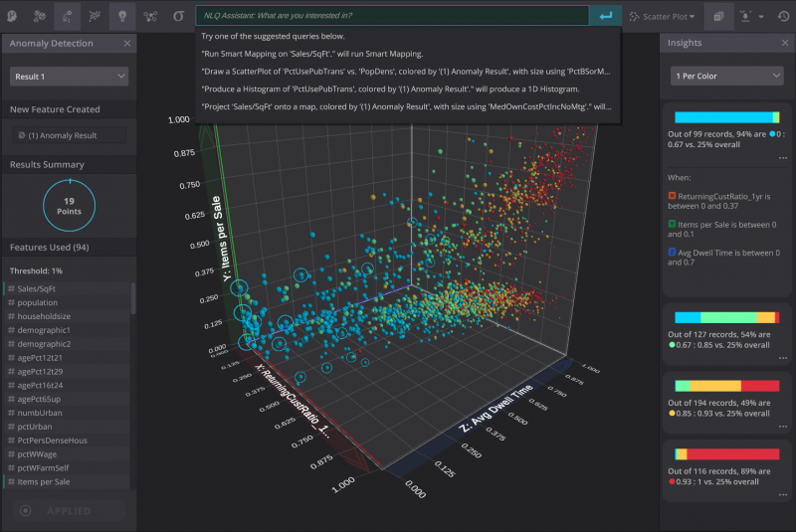Select the Sales/SqFt feature row

[67, 288]
